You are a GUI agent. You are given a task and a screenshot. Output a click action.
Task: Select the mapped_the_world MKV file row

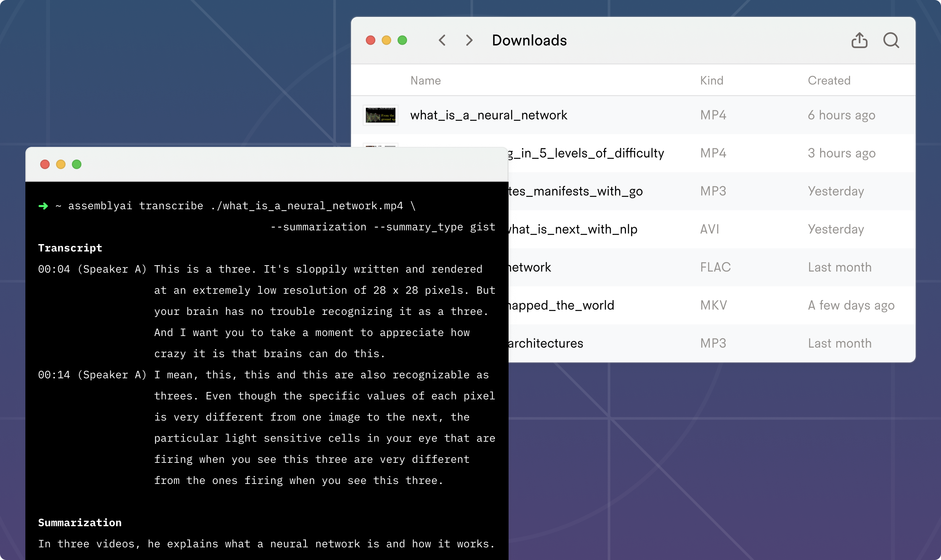pos(561,305)
